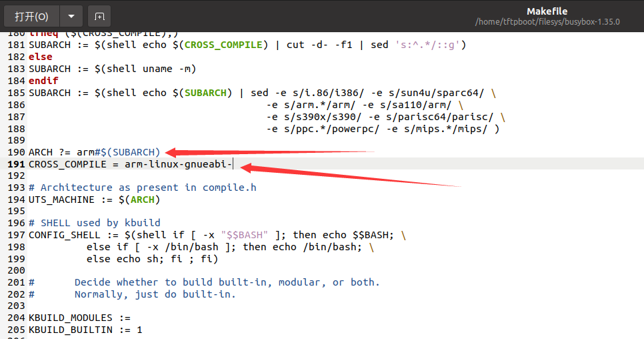Click the 打开(O) open file button
This screenshot has height=339, width=644.
[x=31, y=17]
